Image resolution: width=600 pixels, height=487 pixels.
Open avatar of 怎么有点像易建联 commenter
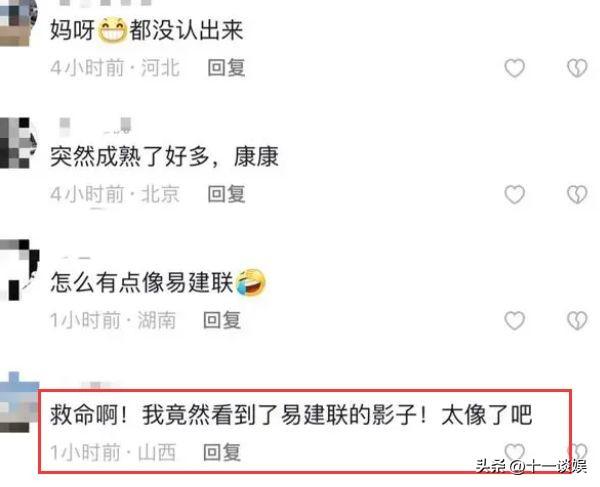pyautogui.click(x=19, y=269)
